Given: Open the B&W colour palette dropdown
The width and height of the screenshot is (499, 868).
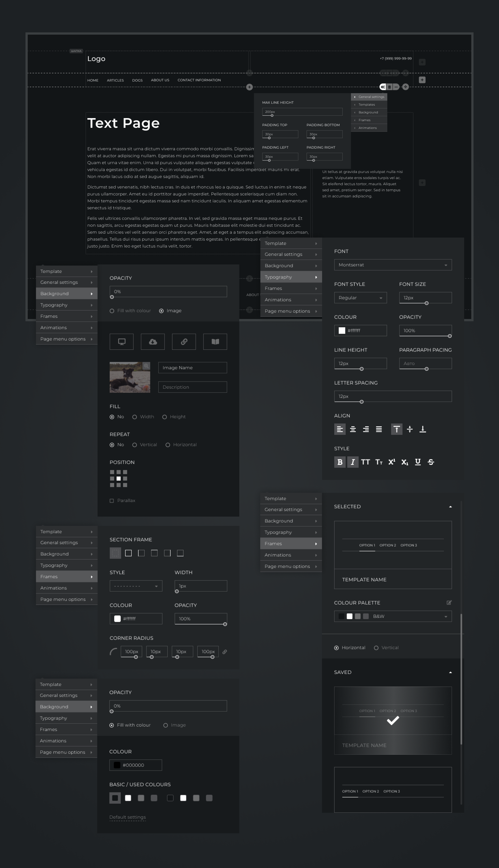Looking at the screenshot, I should pyautogui.click(x=393, y=616).
